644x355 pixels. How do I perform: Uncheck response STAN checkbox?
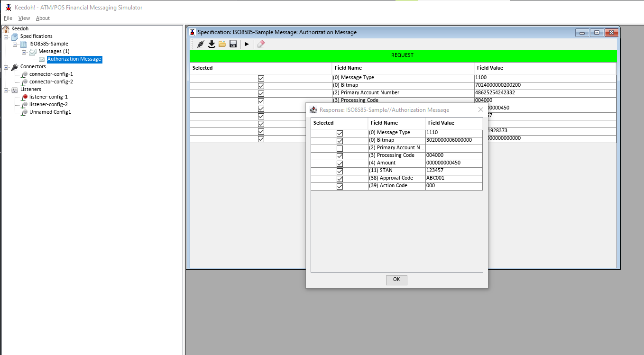(340, 171)
